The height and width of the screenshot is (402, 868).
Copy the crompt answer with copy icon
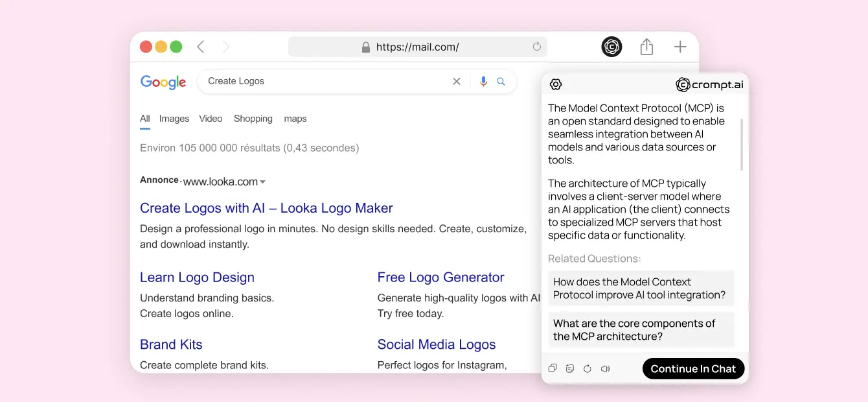coord(553,368)
